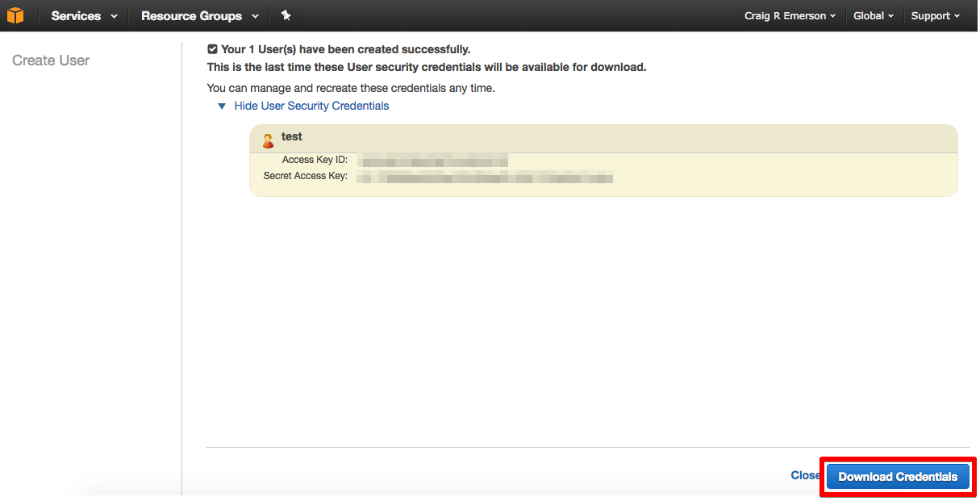Click the Secret Access Key label
The height and width of the screenshot is (501, 980).
[x=306, y=176]
